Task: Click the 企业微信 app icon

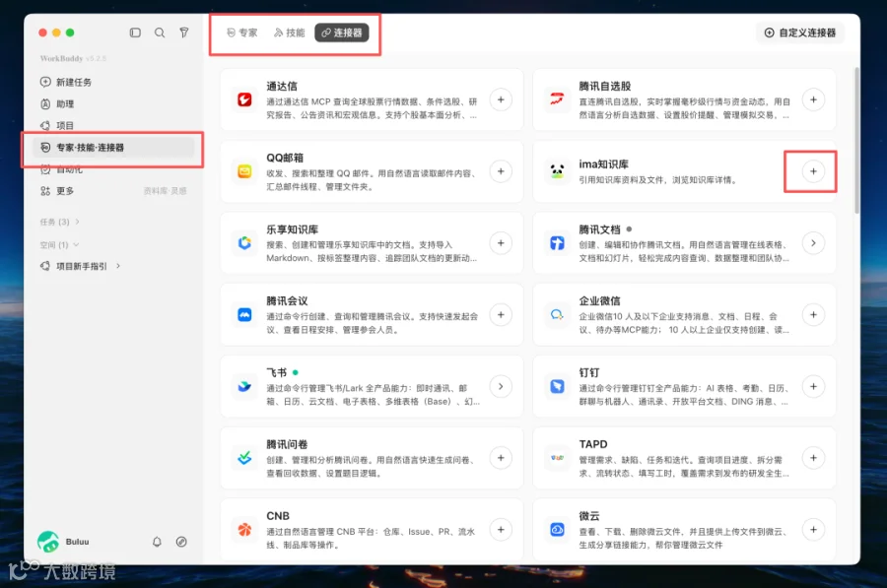Action: point(557,315)
